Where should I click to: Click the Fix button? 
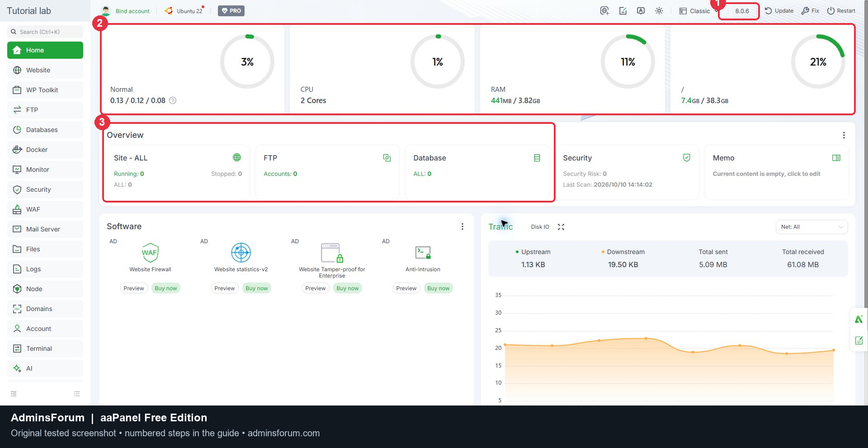pyautogui.click(x=810, y=11)
